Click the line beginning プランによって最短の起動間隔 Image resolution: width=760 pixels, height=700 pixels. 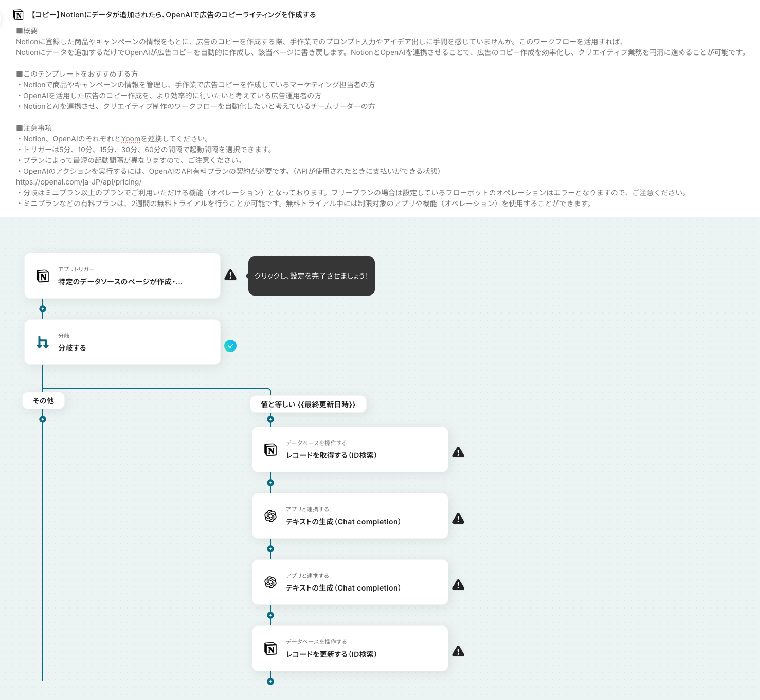(x=131, y=160)
